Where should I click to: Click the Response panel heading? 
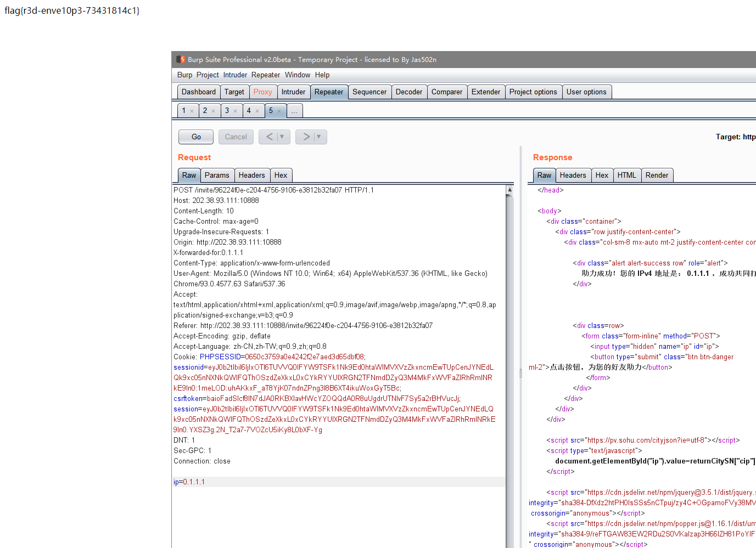click(553, 157)
